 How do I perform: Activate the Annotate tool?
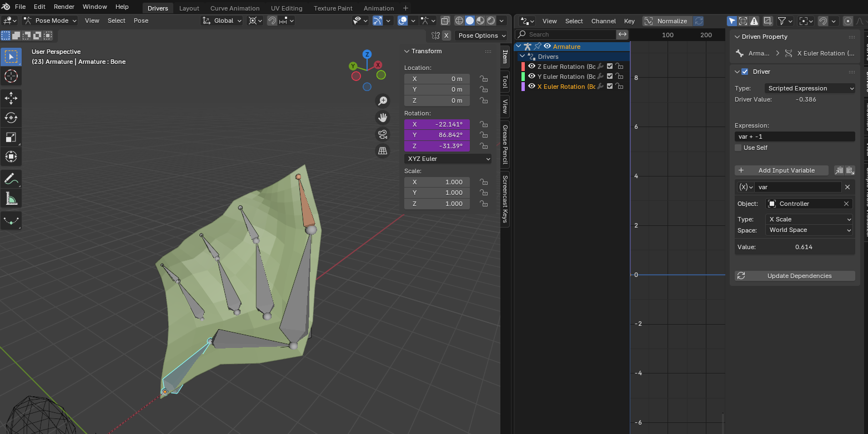click(x=11, y=178)
